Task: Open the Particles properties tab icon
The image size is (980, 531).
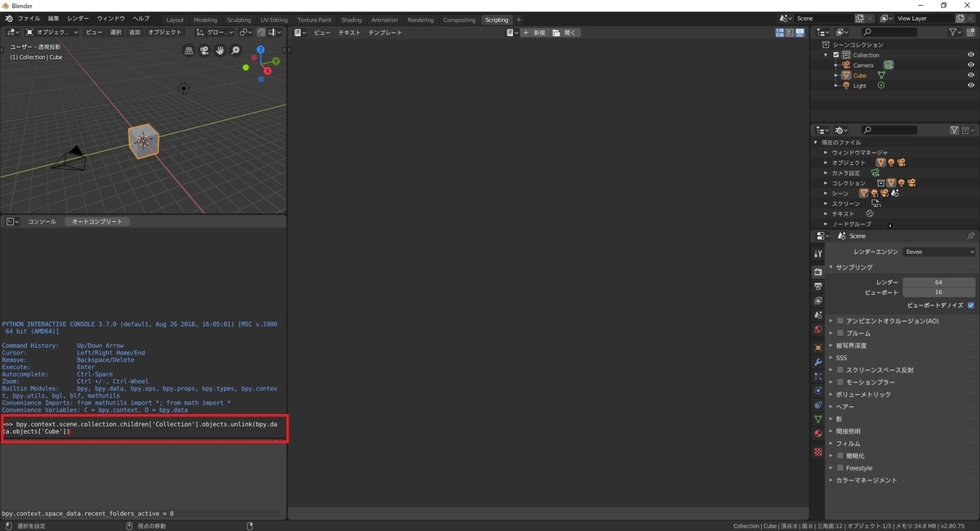Action: (x=817, y=376)
